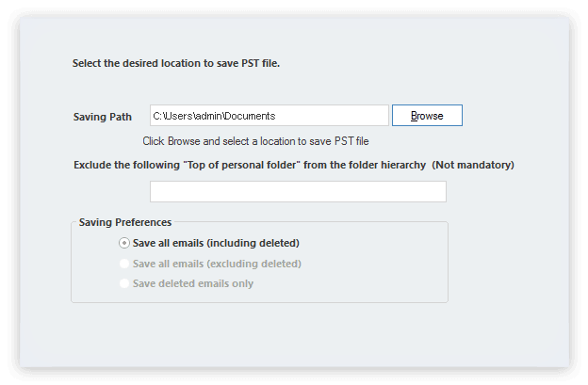This screenshot has width=588, height=385.
Task: Click the 'Saving Preferences' group title
Action: click(125, 223)
